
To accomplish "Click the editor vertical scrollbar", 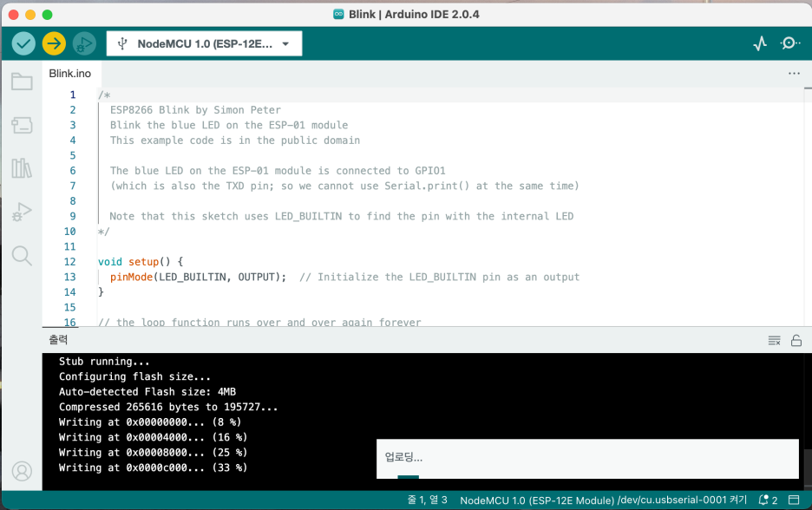I will 808,207.
